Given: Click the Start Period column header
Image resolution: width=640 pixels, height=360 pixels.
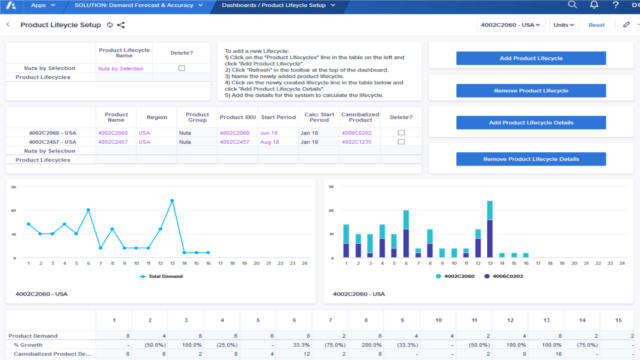Looking at the screenshot, I should [278, 117].
